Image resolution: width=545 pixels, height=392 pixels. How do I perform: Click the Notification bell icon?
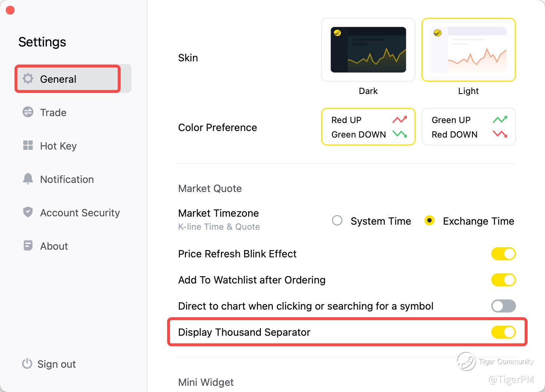pyautogui.click(x=28, y=179)
